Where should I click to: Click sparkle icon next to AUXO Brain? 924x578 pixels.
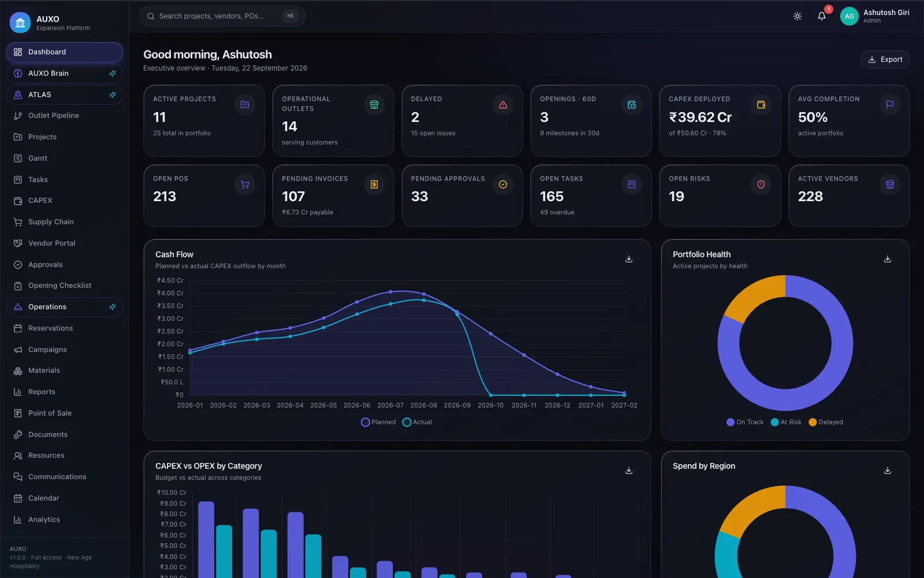(x=113, y=73)
